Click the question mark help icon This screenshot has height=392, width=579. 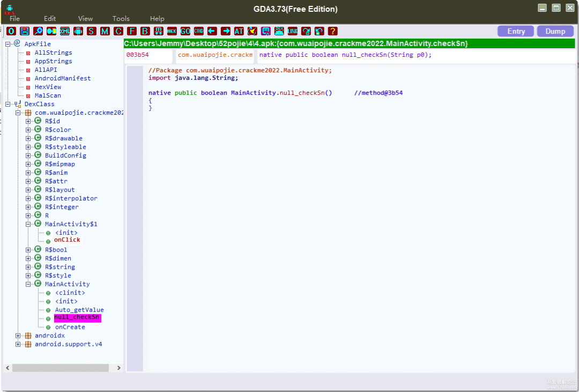333,31
